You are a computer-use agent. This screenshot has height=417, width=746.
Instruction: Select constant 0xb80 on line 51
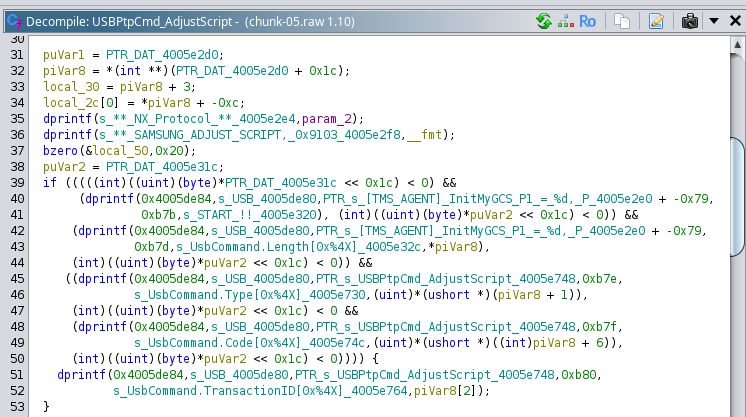(x=579, y=375)
